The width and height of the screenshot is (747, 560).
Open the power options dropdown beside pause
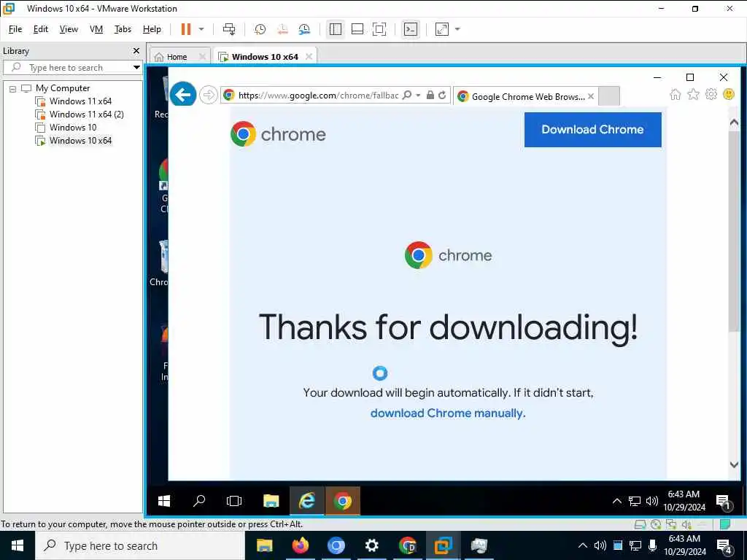coord(201,29)
